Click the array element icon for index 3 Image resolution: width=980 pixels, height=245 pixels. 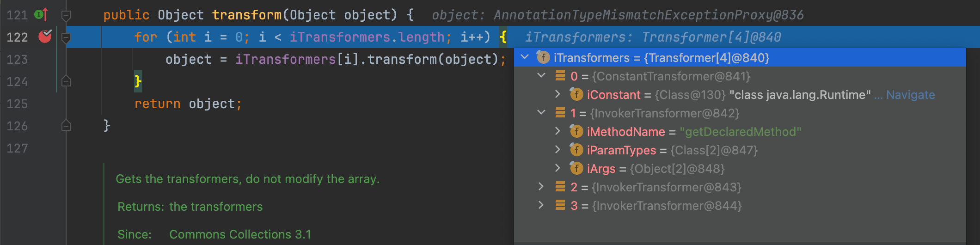560,206
